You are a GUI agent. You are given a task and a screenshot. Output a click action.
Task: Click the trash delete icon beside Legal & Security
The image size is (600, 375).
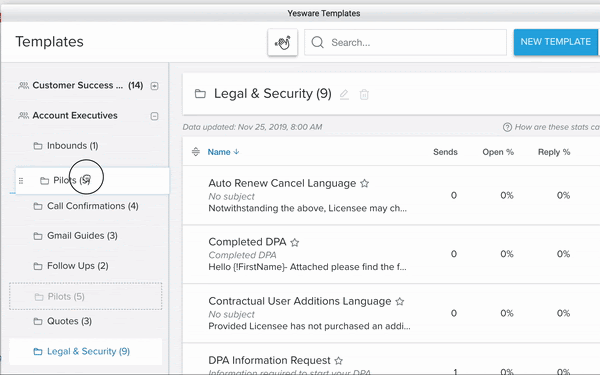point(364,94)
